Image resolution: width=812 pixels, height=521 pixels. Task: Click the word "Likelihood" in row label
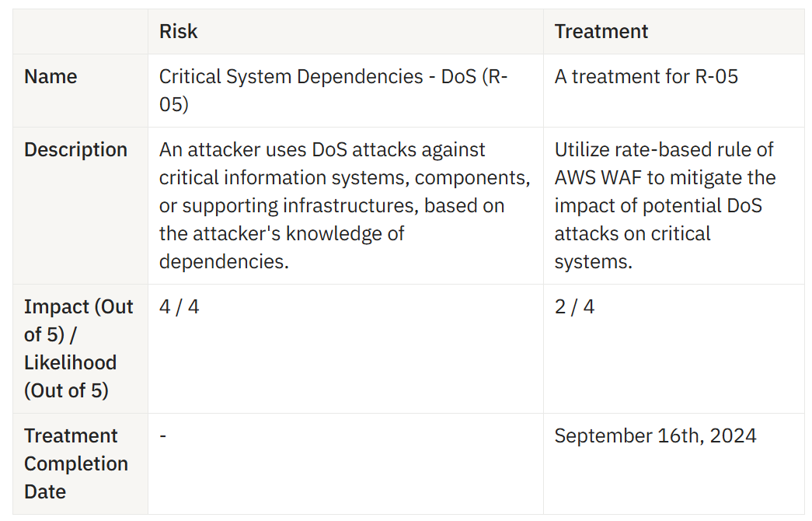pyautogui.click(x=70, y=363)
